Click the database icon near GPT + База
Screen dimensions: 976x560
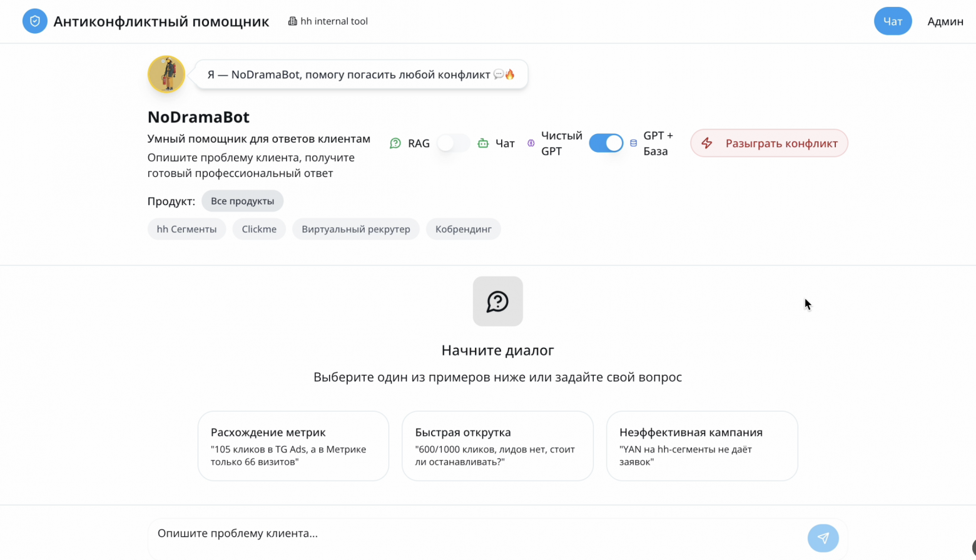(x=633, y=143)
